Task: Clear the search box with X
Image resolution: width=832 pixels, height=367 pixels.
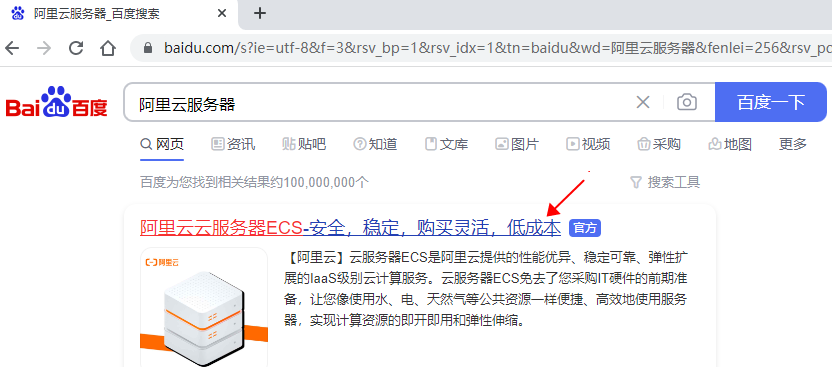Action: coord(643,102)
